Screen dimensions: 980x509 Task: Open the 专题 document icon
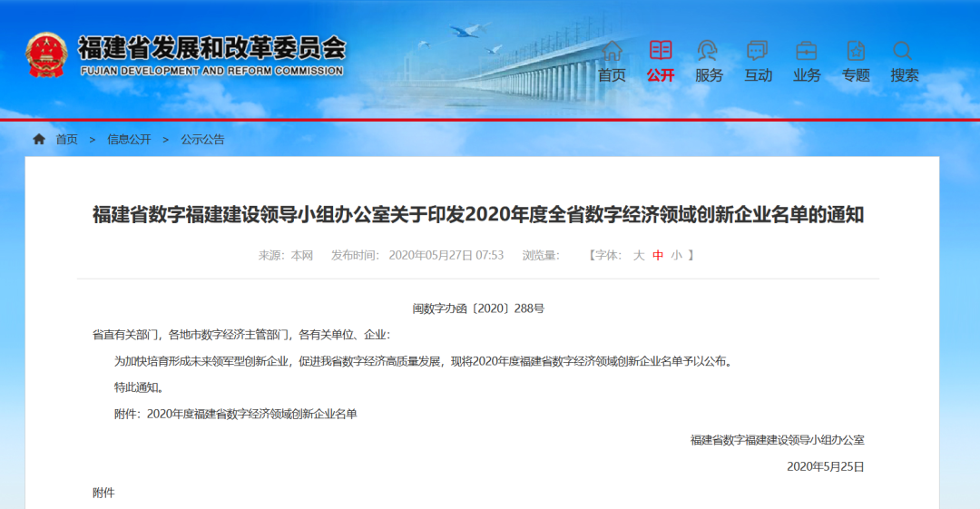click(x=855, y=51)
